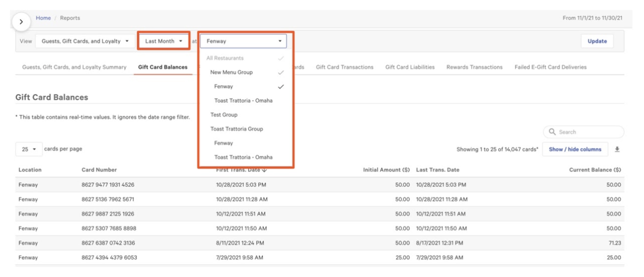Click the Update button
The image size is (644, 277).
point(597,41)
